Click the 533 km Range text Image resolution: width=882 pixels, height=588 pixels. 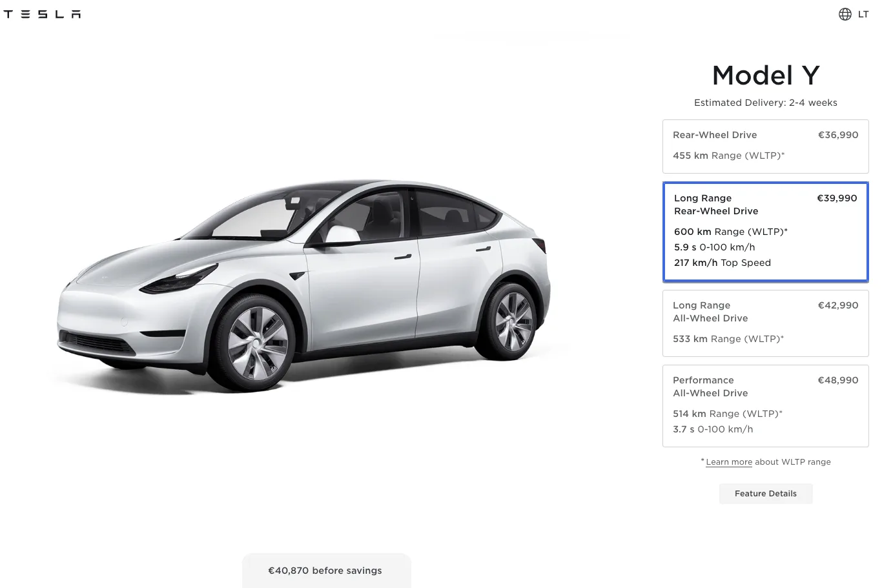(x=728, y=339)
